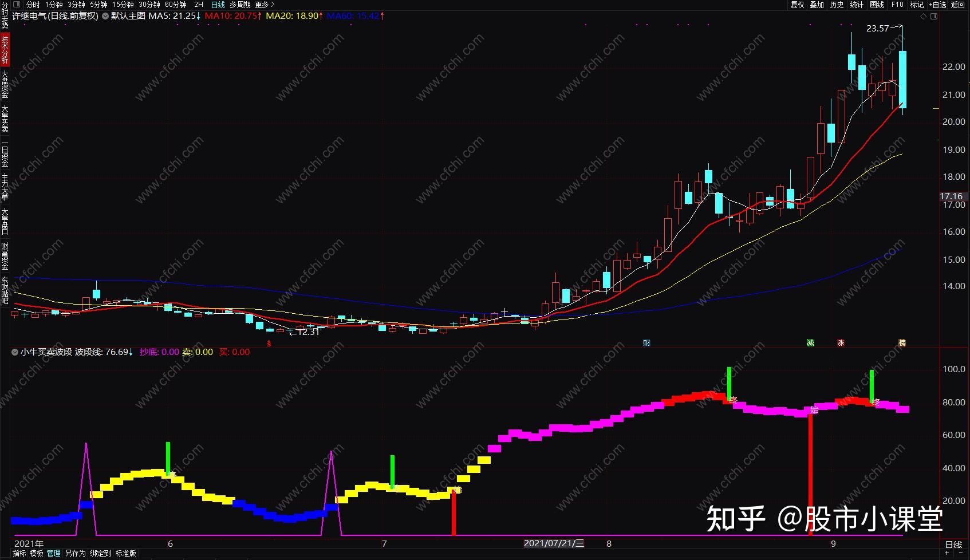
Task: Open 主力大单 sidebar tab
Action: tap(5, 187)
